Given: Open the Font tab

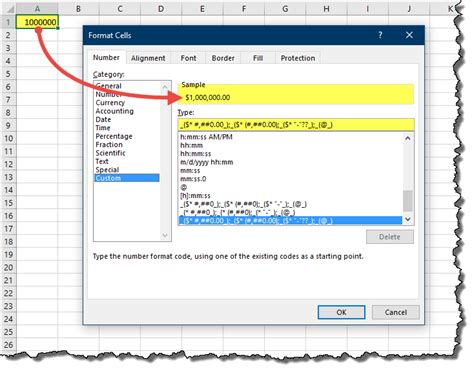Looking at the screenshot, I should [188, 58].
